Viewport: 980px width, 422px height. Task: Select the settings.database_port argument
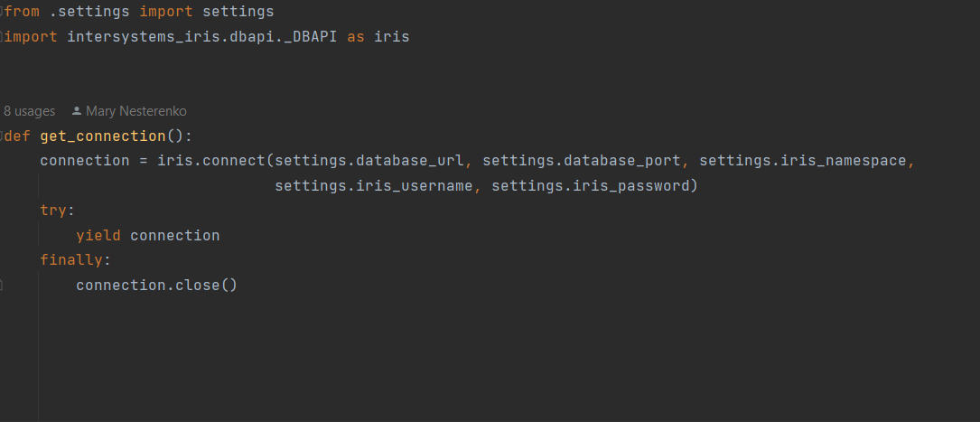581,161
